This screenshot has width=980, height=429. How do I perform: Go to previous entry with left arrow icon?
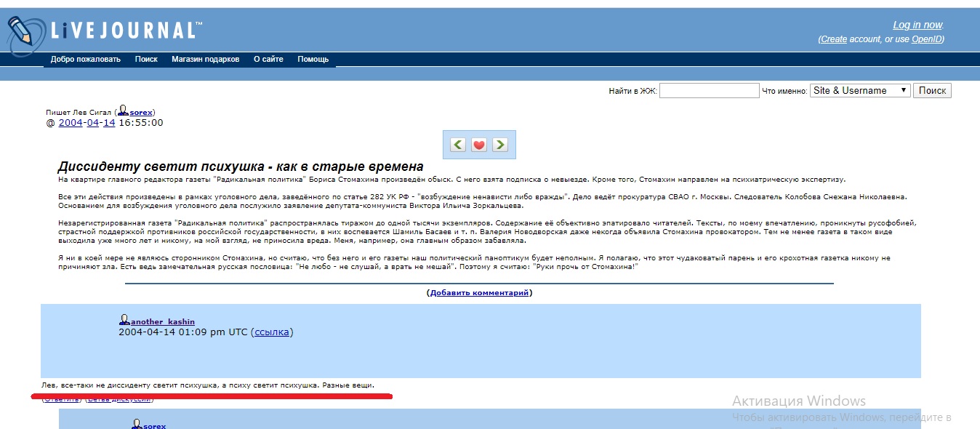tap(458, 145)
